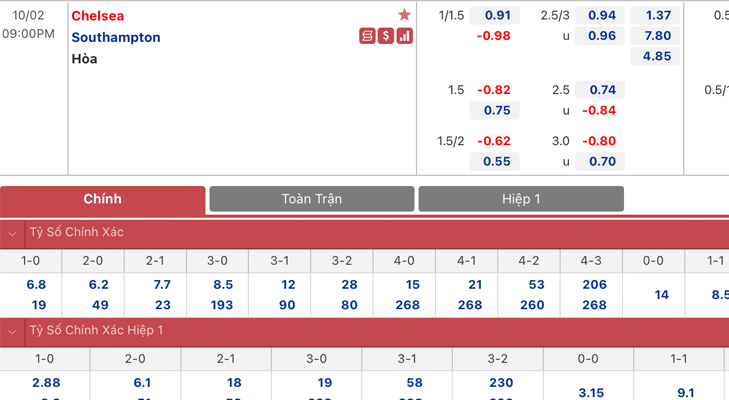
Task: Open the bar chart statistics icon
Action: tap(404, 36)
